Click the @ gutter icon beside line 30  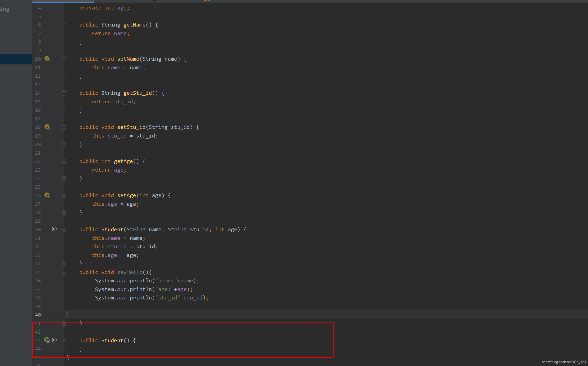tap(54, 229)
